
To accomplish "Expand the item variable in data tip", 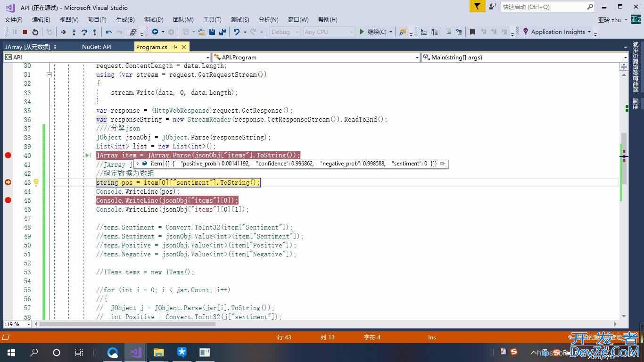I will (138, 164).
